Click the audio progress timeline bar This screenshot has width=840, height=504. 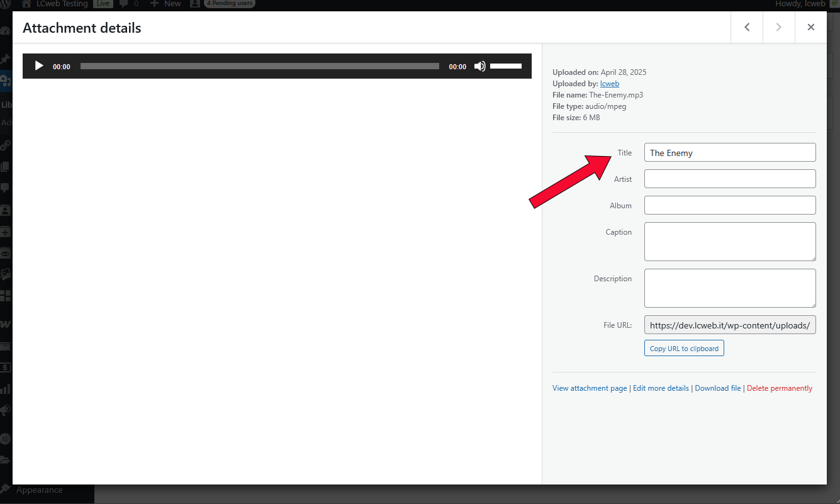[x=259, y=66]
